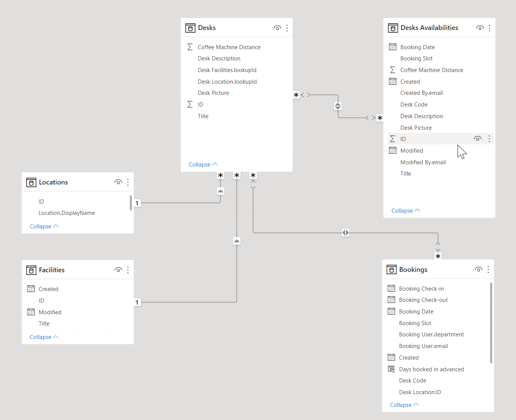Collapse the Locations table

click(44, 226)
